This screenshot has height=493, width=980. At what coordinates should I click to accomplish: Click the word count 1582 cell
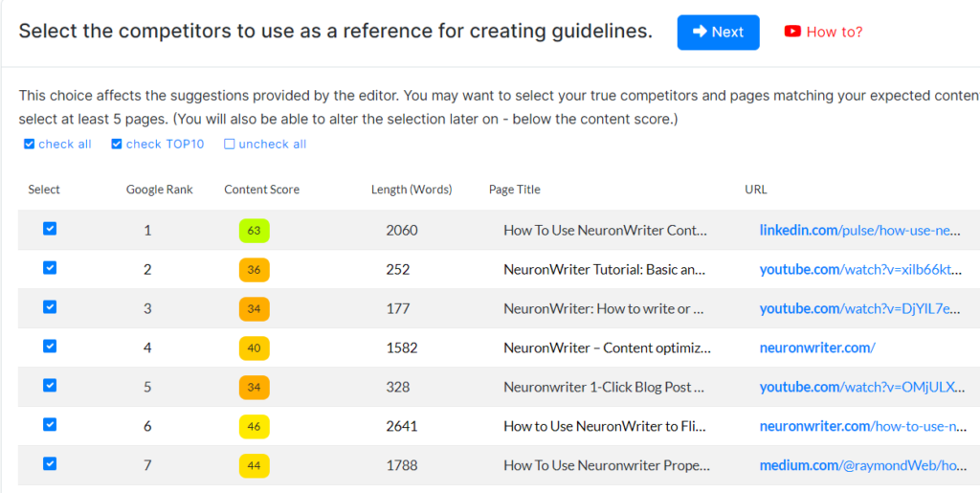point(401,348)
